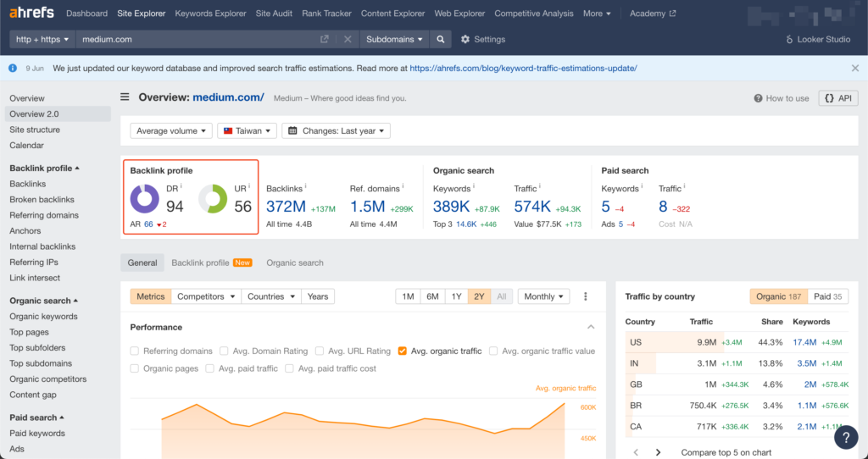Open http + https protocol dropdown

(42, 39)
